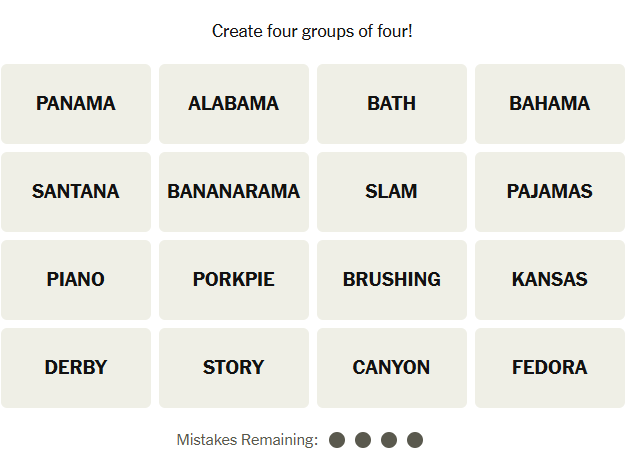Click the leftmost mistakes remaining dot
This screenshot has height=452, width=629.
point(337,440)
